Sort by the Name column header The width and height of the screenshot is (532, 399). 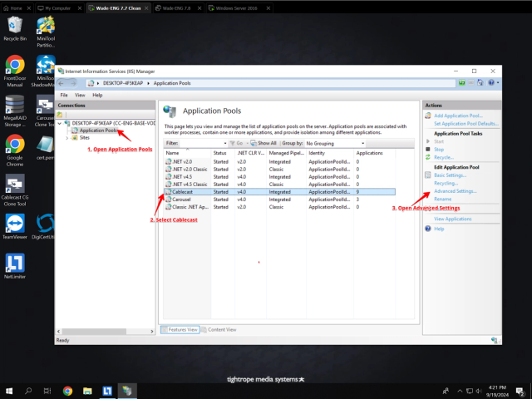pyautogui.click(x=187, y=153)
